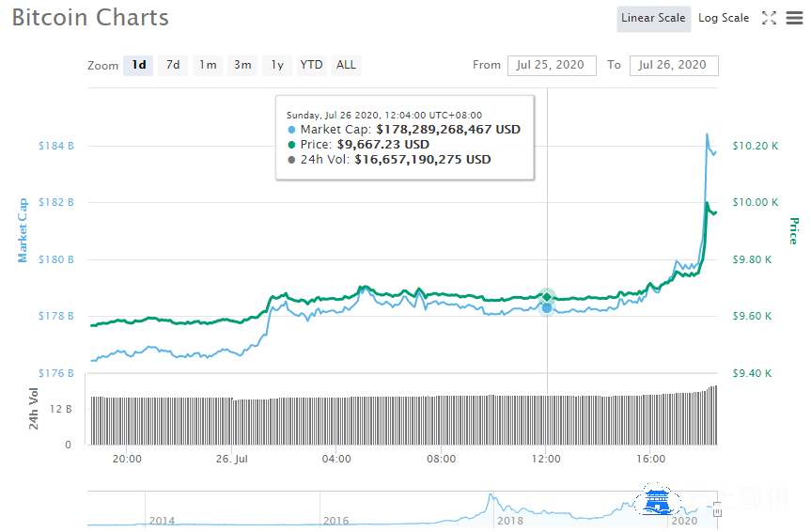Click the $10.20 K price label
This screenshot has width=811, height=532.
[756, 146]
